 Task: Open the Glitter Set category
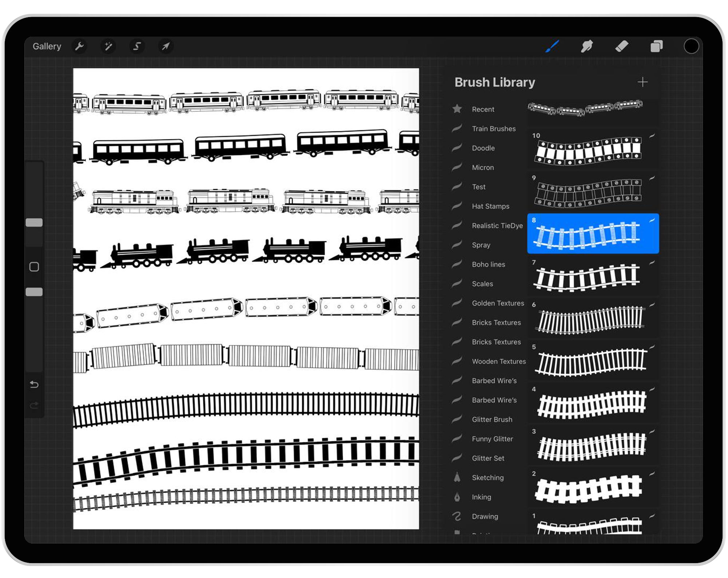pos(488,458)
